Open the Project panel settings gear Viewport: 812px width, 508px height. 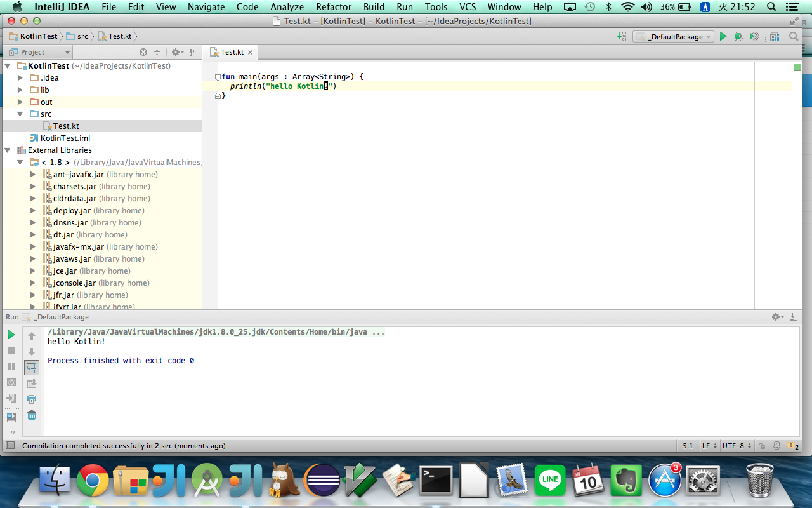click(177, 52)
